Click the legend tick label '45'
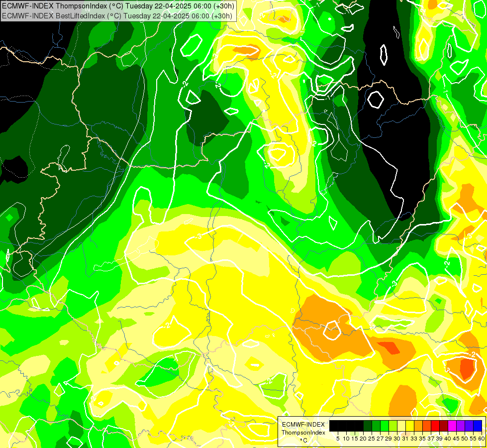Viewport: 487px width, 448px height. coord(456,439)
